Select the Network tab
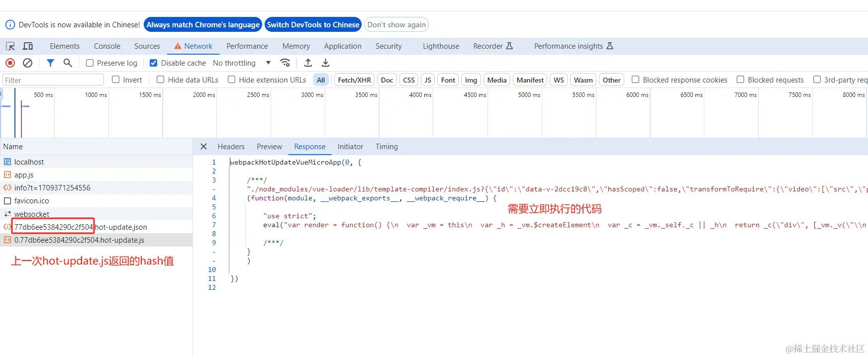The image size is (868, 357). click(193, 46)
